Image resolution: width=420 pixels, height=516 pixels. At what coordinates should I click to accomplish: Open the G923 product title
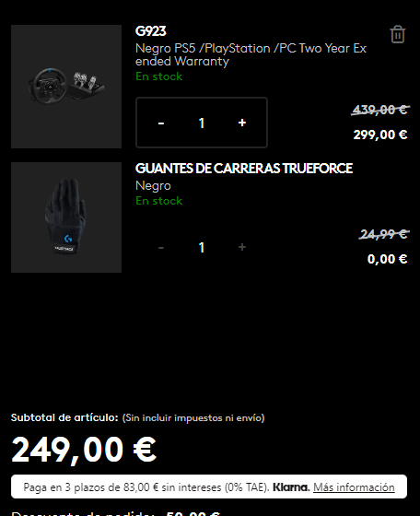[151, 31]
